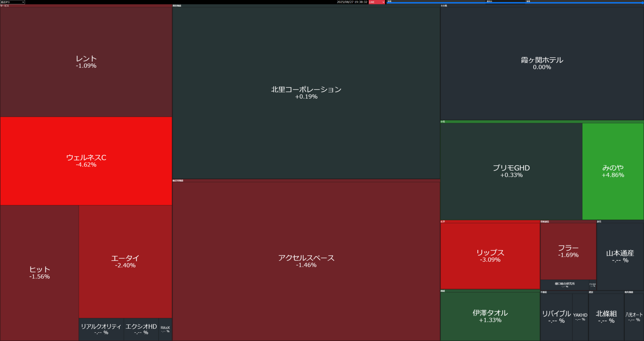
Task: Click the サービス sector header
Action: (86, 6)
